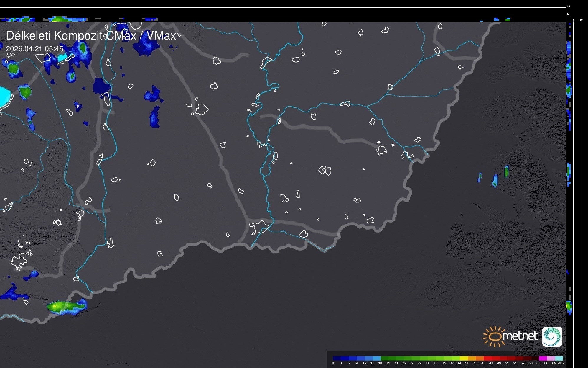588x368 pixels.
Task: Pick the magenta 63 dBZ legend swatch
Action: tap(543, 358)
